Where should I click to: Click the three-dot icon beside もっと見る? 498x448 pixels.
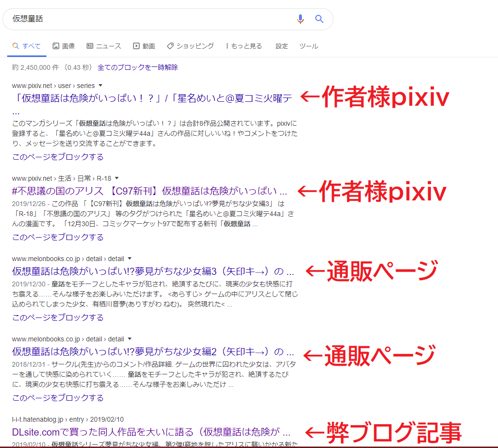coord(227,46)
